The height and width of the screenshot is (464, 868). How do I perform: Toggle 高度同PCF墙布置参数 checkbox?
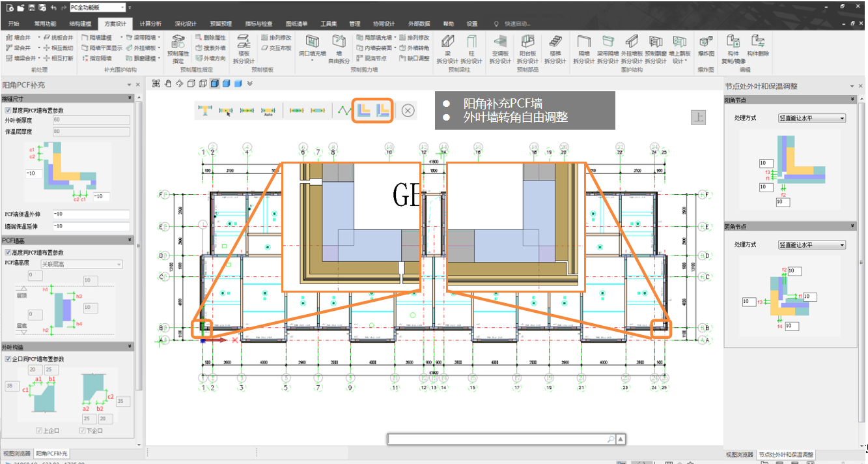click(8, 252)
